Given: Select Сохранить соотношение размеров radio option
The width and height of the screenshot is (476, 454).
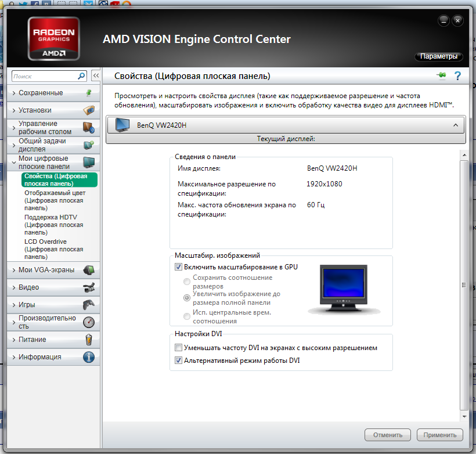Looking at the screenshot, I should click(187, 282).
